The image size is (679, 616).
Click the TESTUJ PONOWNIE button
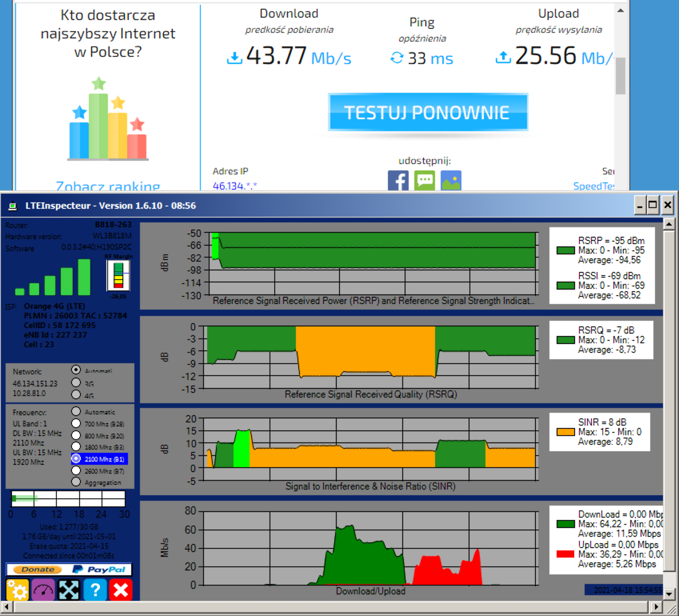point(428,112)
